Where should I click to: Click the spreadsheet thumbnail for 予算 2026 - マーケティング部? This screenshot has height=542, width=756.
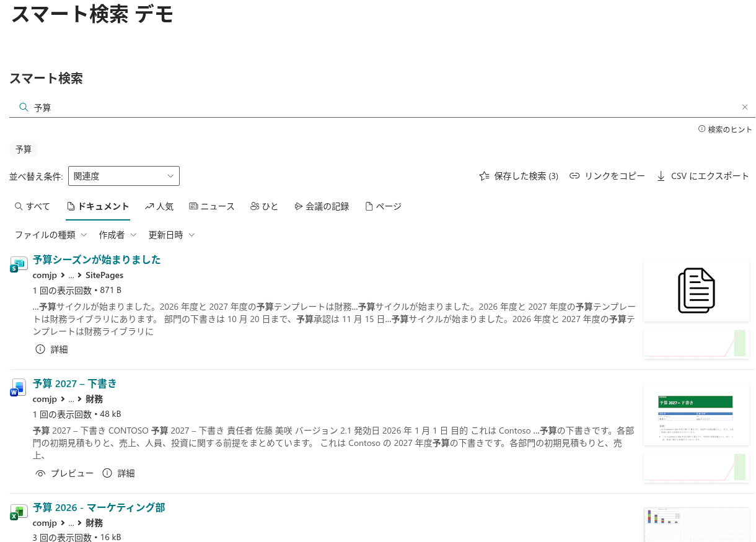click(697, 525)
